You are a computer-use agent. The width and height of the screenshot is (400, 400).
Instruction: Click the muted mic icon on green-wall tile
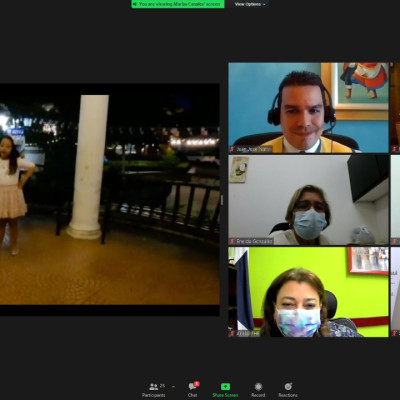232,333
